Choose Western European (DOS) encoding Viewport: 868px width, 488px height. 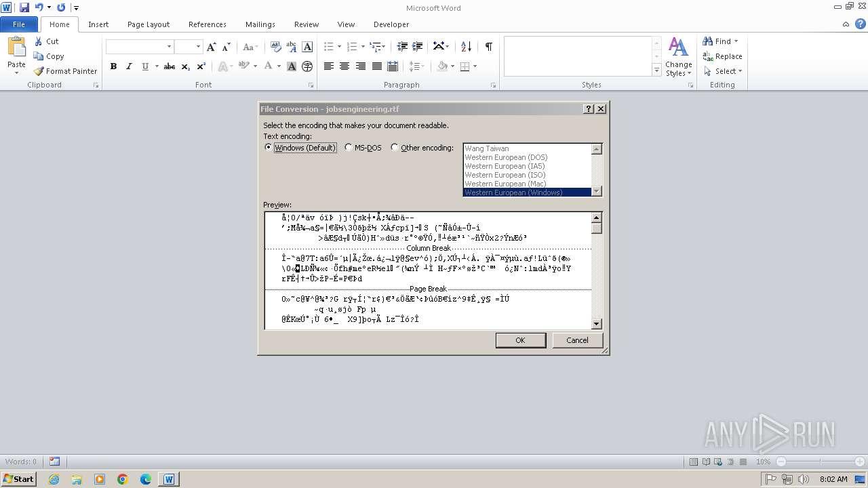point(506,157)
